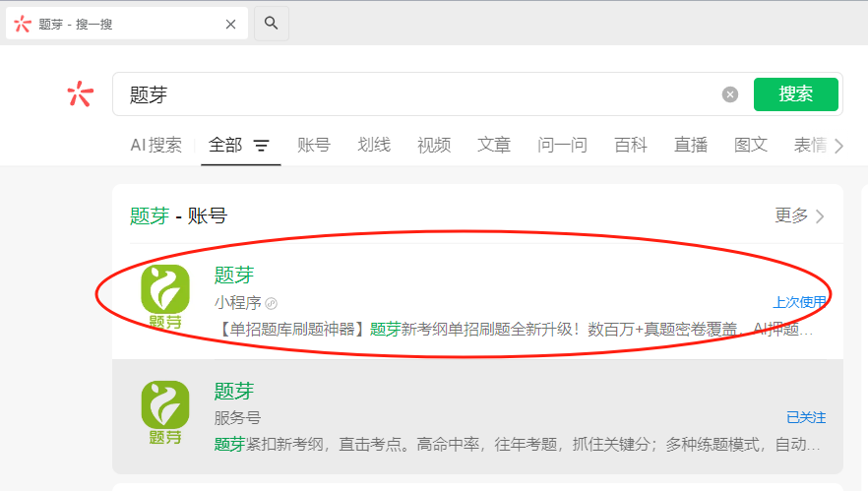Click the 题芽 - 账号 section heading
This screenshot has width=868, height=491.
[x=178, y=215]
